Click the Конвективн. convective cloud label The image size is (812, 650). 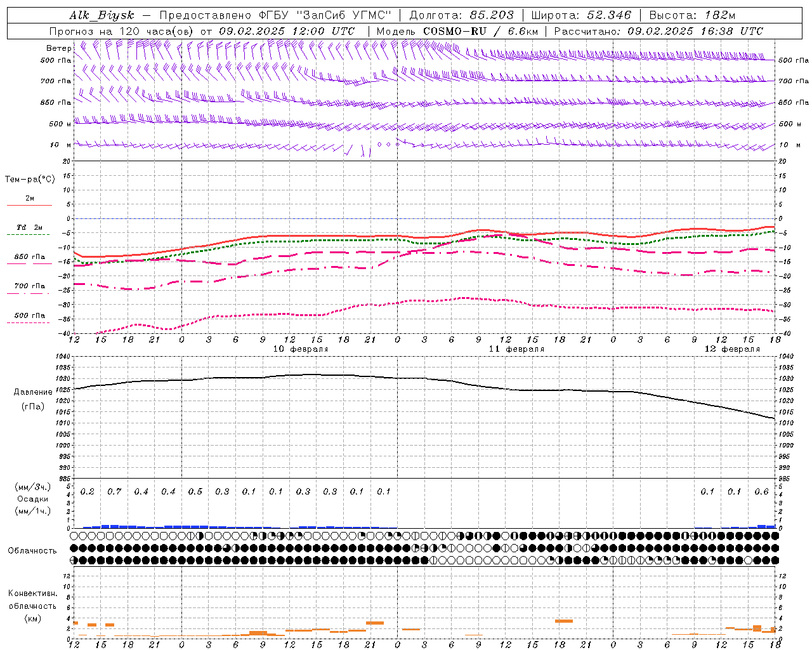(x=32, y=594)
